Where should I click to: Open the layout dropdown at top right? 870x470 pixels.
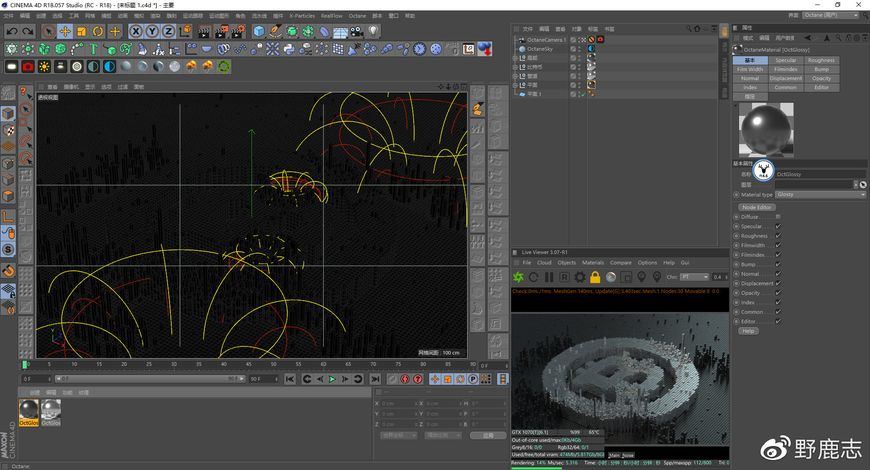(x=832, y=16)
